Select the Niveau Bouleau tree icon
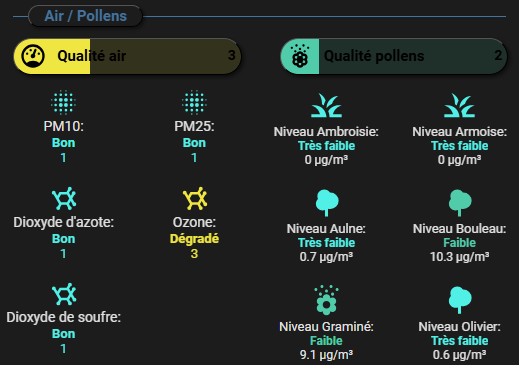Viewport: 519px width, 365px height. click(x=460, y=203)
